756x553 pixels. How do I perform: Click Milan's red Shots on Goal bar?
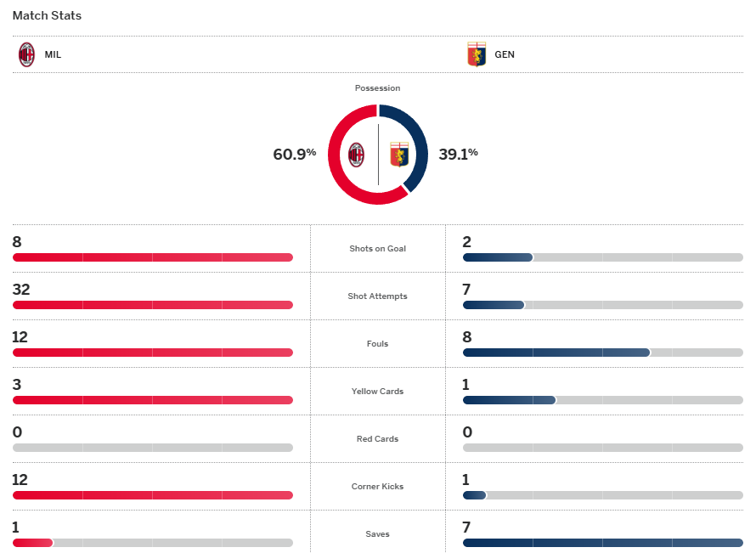[x=153, y=257]
